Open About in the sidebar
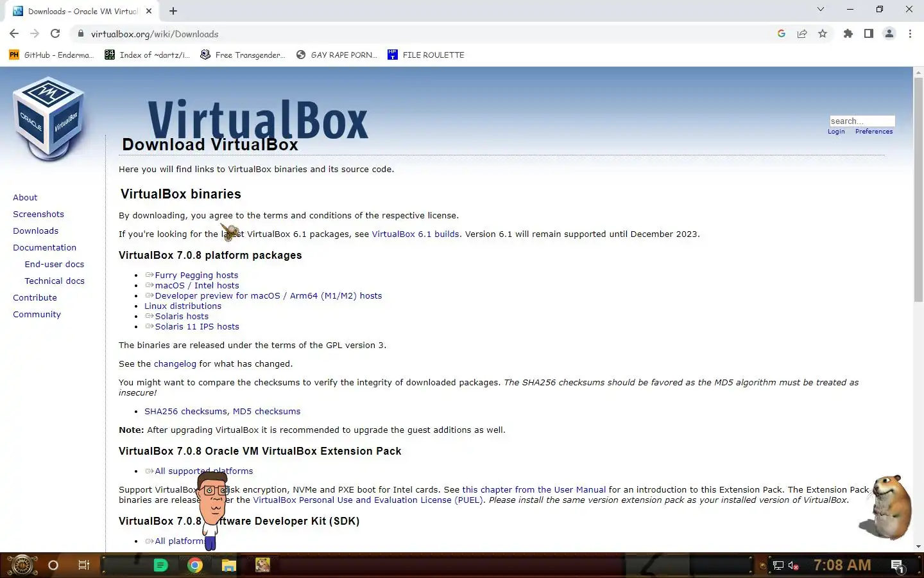 tap(25, 197)
